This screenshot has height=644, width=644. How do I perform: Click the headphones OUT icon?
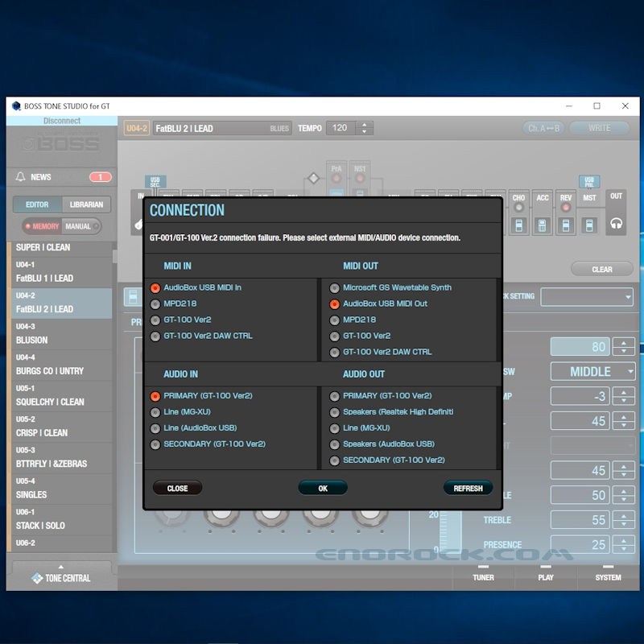coord(617,223)
